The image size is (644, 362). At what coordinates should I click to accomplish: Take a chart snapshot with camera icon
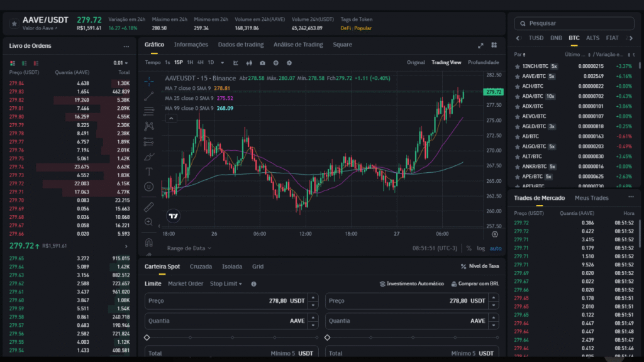(x=262, y=63)
